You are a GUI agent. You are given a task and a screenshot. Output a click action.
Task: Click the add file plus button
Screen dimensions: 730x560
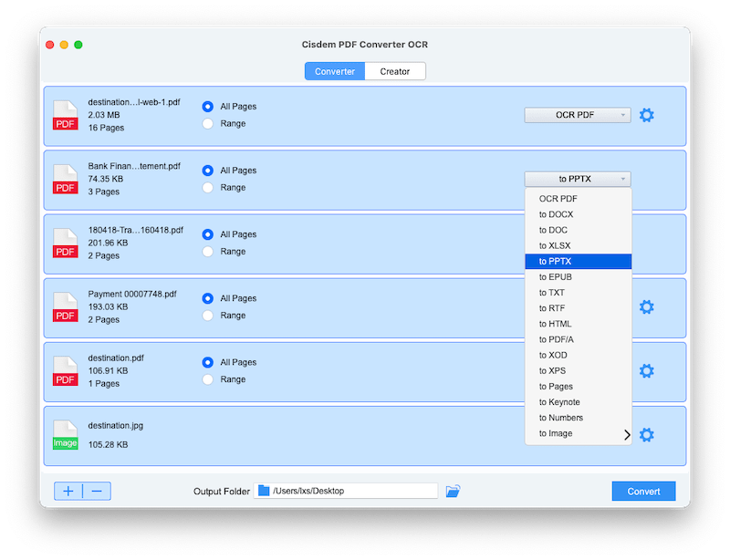tap(68, 491)
